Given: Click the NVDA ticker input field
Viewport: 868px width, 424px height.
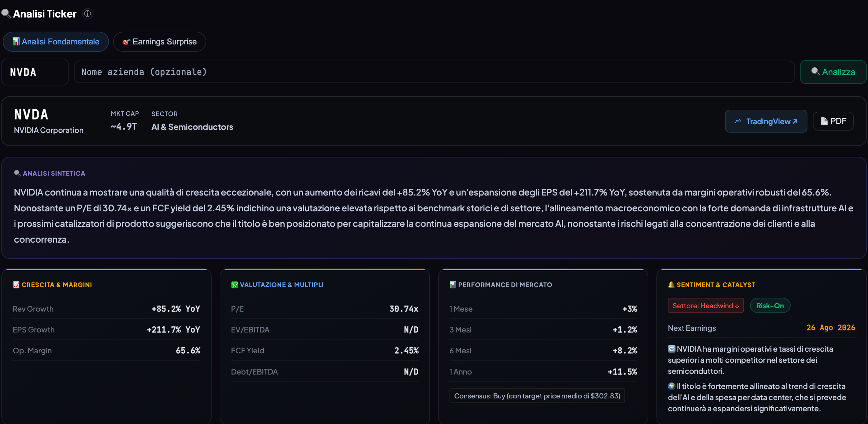Looking at the screenshot, I should tap(35, 72).
